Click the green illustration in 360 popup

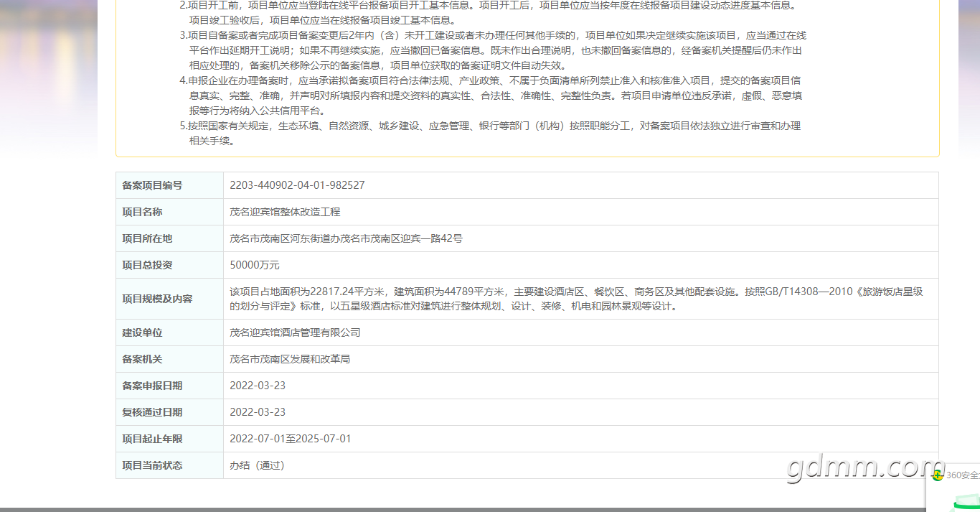point(966,504)
